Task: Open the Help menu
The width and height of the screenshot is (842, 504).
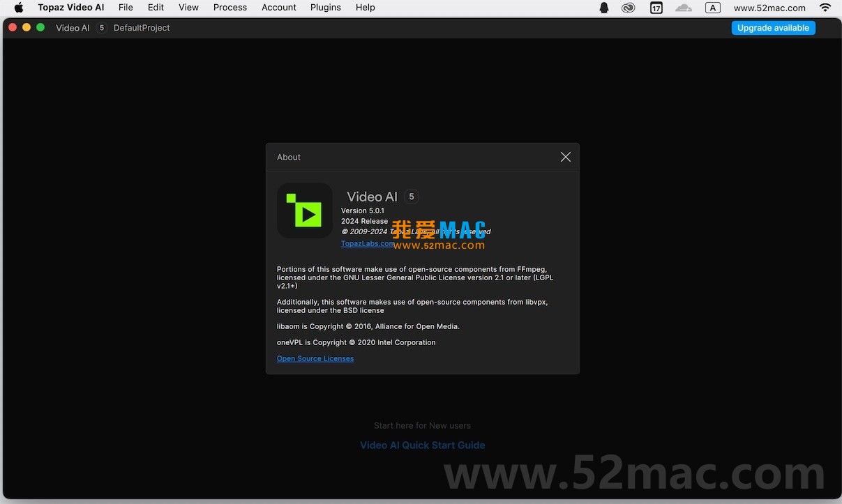Action: [366, 8]
